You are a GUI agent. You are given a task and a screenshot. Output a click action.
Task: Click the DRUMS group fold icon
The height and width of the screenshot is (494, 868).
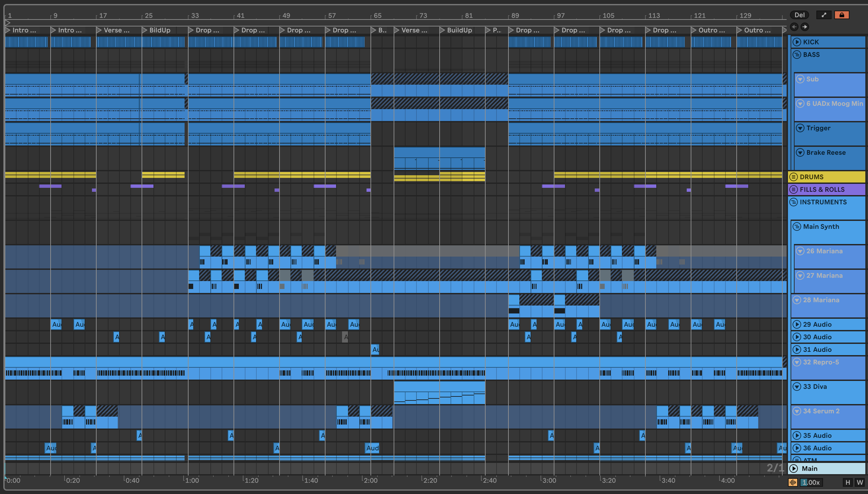[793, 177]
